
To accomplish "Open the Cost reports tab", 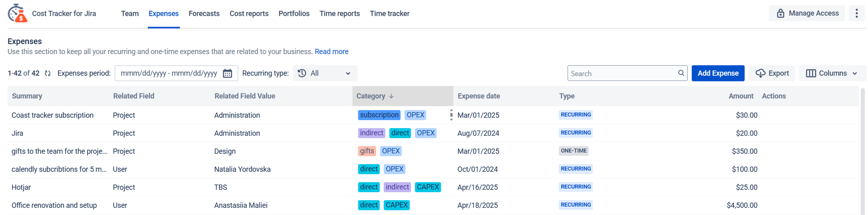I will (x=249, y=14).
